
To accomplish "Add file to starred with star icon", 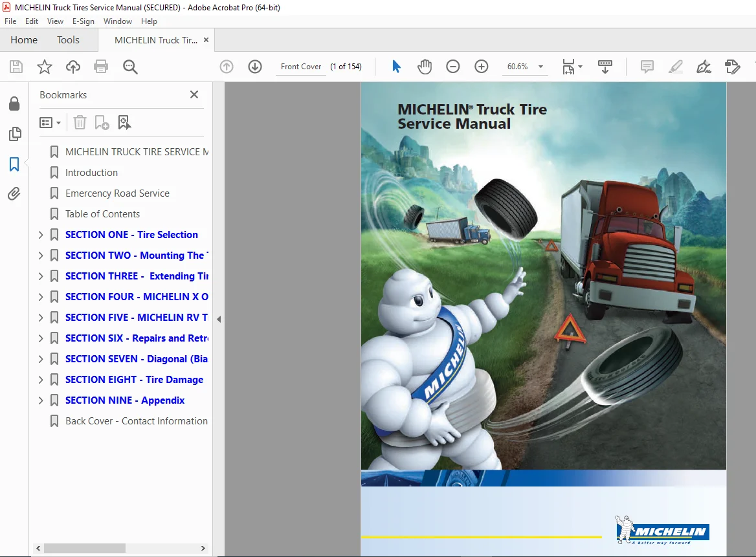I will pyautogui.click(x=45, y=67).
